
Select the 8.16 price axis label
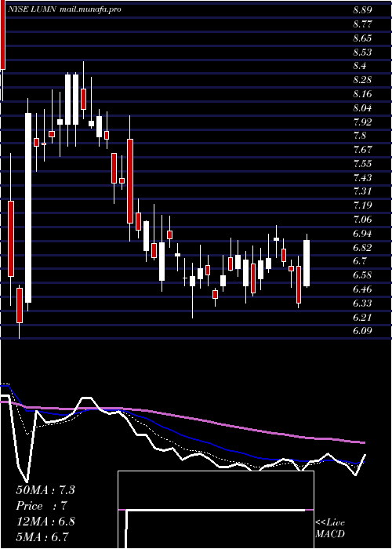pos(362,94)
